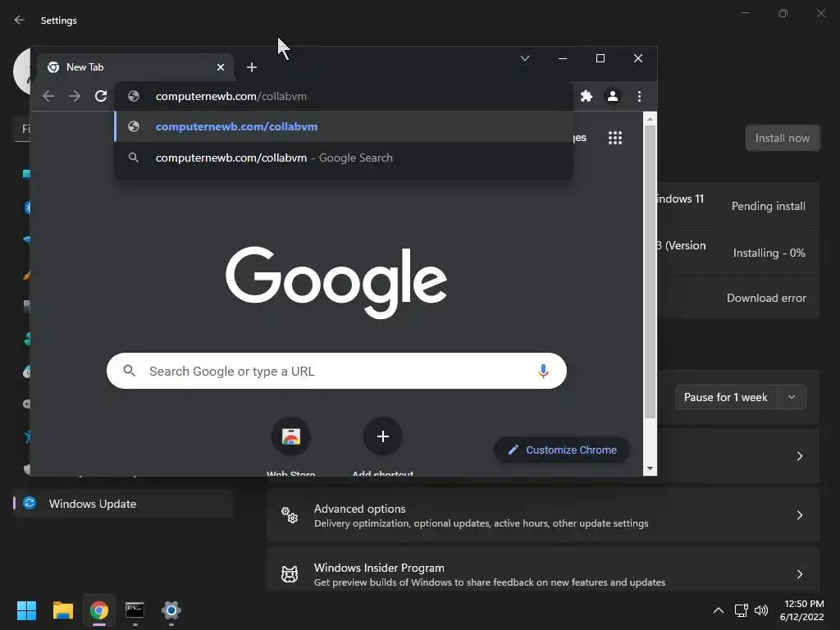
Task: Click the Chrome page scrollbar down arrow
Action: [x=650, y=468]
